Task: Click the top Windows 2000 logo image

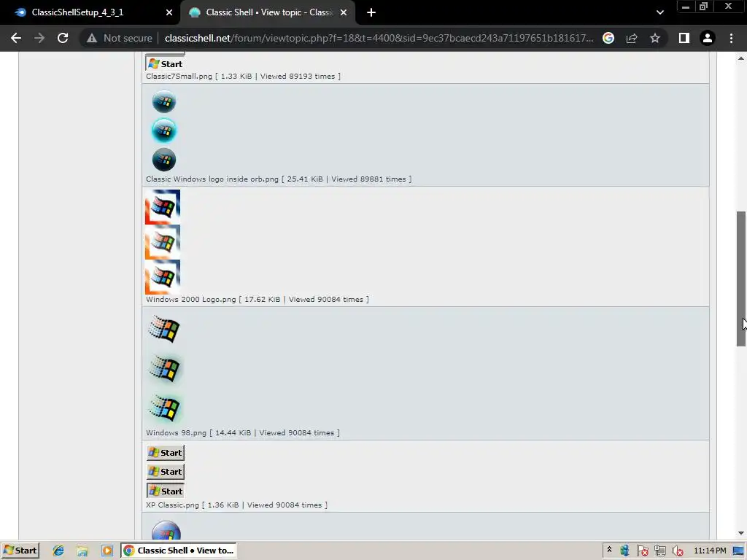Action: click(x=163, y=207)
